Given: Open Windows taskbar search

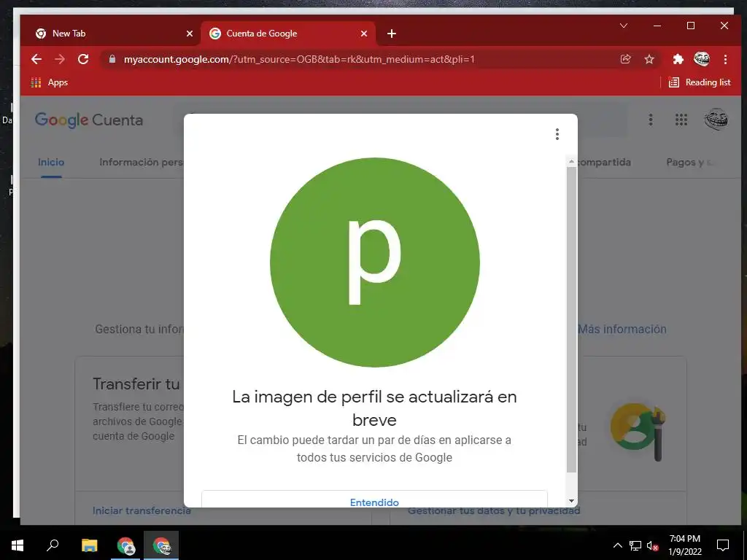Looking at the screenshot, I should (53, 545).
